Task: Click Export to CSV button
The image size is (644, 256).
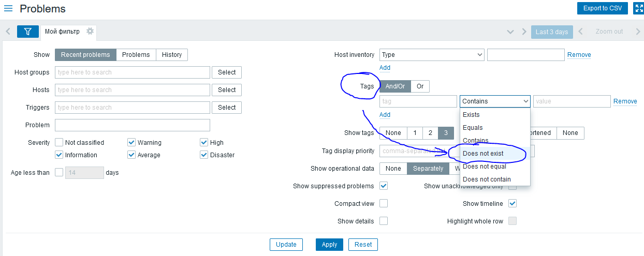Action: point(602,8)
